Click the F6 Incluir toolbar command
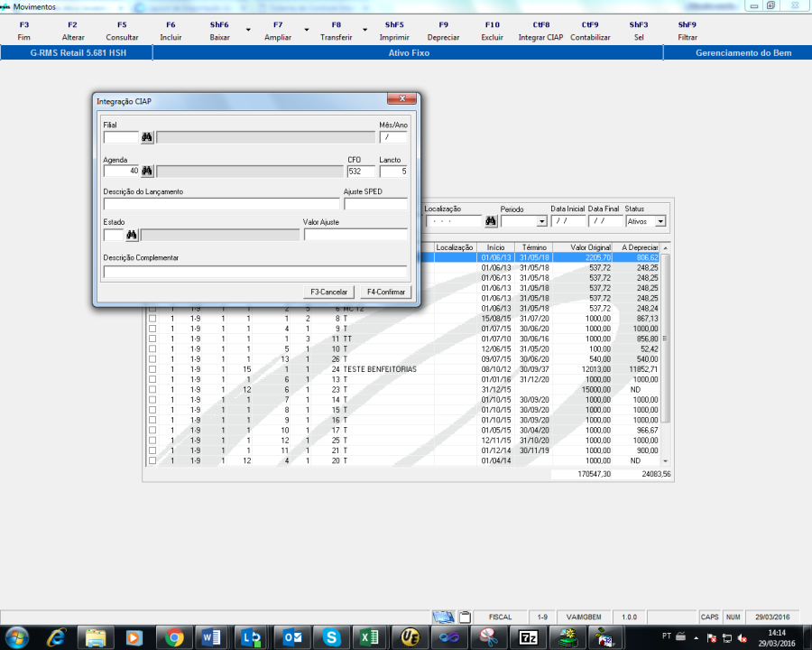This screenshot has width=812, height=650. tap(171, 31)
